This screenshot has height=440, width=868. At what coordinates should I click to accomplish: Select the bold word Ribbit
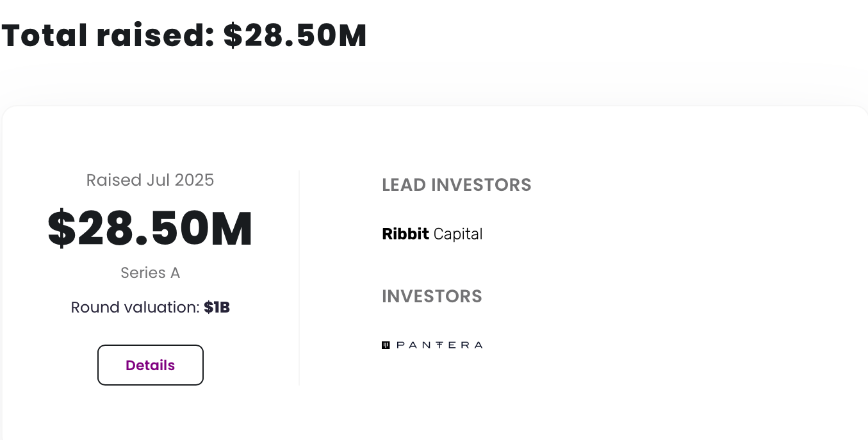click(405, 234)
